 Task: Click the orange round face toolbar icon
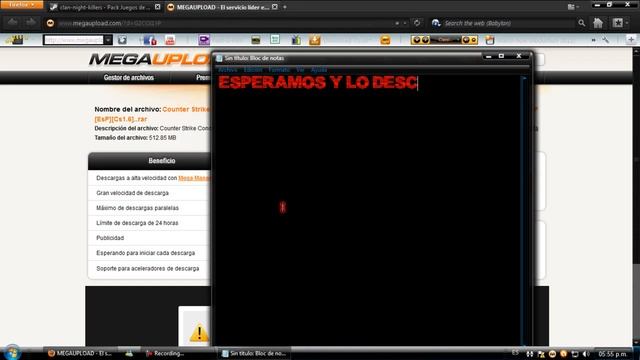pos(385,40)
